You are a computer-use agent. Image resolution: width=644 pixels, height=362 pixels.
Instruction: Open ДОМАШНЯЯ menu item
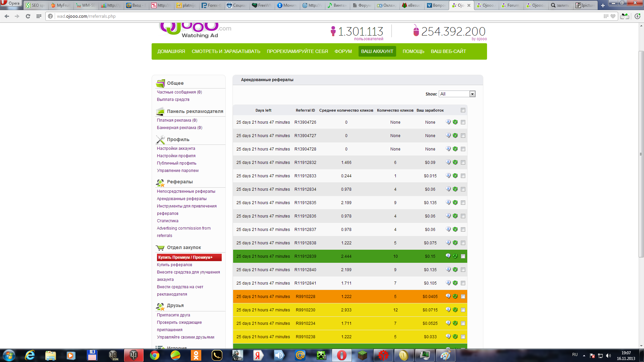click(171, 51)
